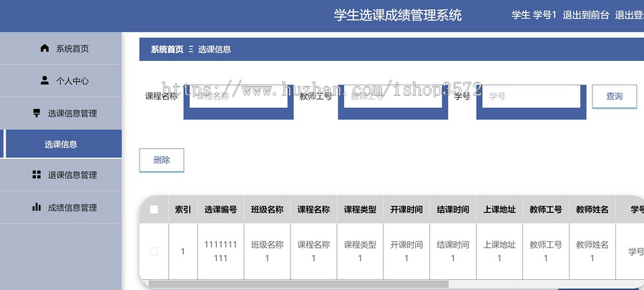
Task: Click the cell 结课时间1
Action: [x=453, y=251]
